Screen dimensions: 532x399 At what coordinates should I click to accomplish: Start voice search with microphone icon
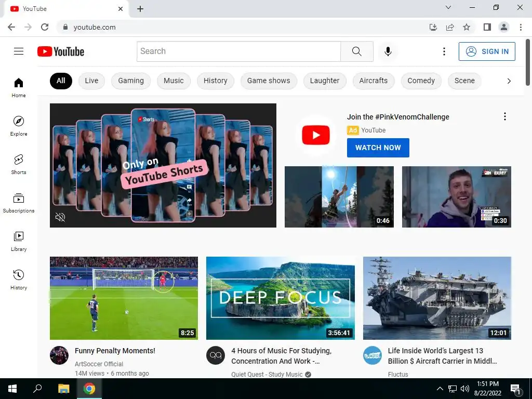388,51
